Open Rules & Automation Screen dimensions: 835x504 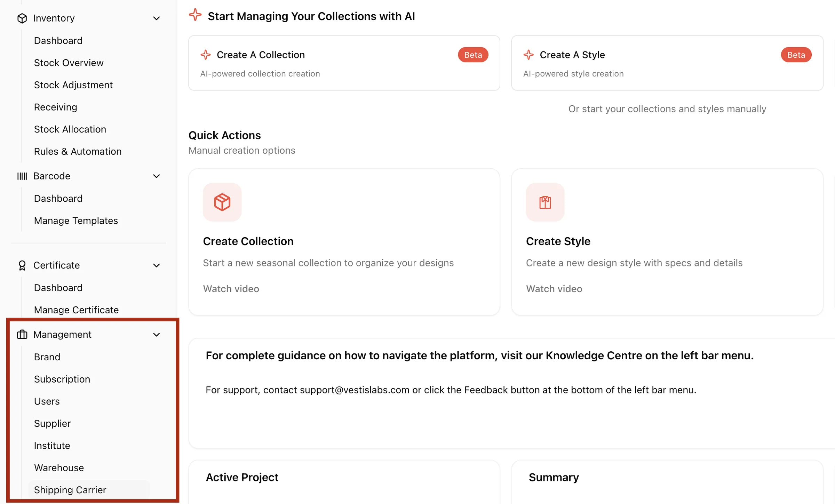point(78,151)
